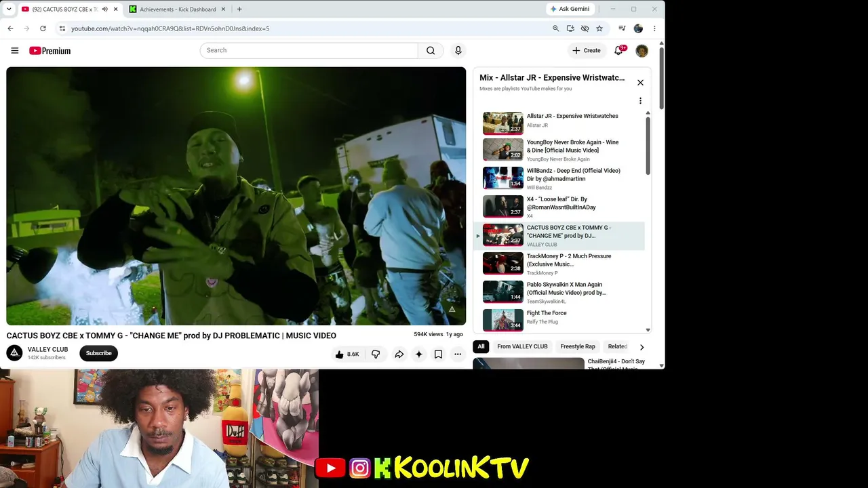Open the YouTube guide hamburger menu
The height and width of the screenshot is (488, 868).
pos(14,51)
